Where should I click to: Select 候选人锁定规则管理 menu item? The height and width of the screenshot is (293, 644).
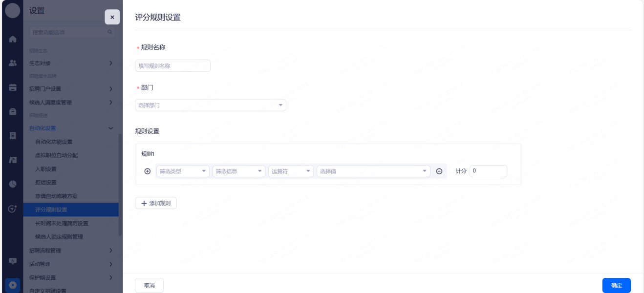coord(59,237)
